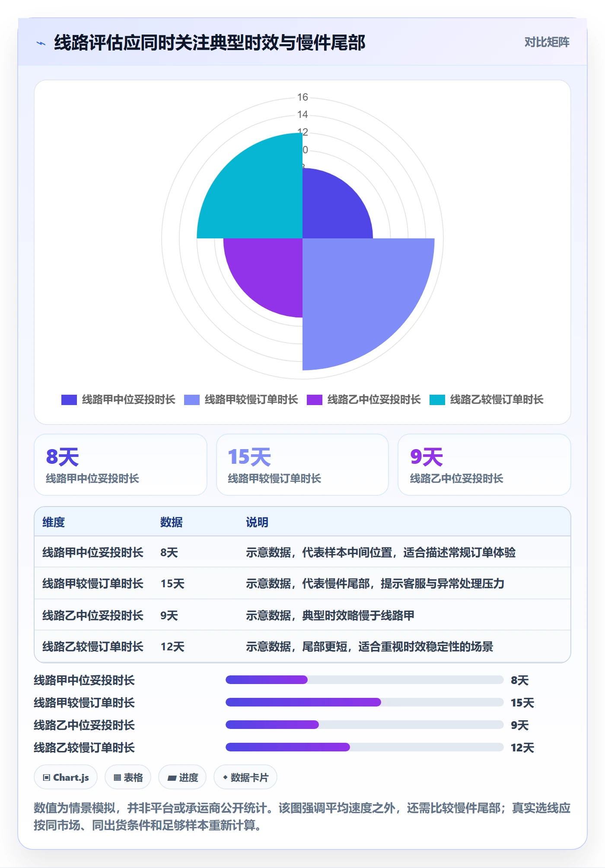Click the footnote starting 数值为情景模拟
Image resolution: width=605 pixels, height=868 pixels.
[x=302, y=817]
